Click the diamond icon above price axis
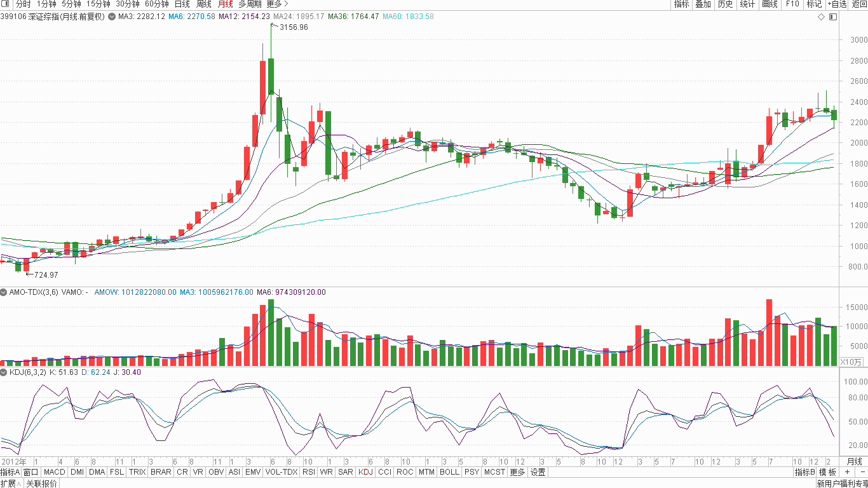868x488 pixels. tap(821, 17)
